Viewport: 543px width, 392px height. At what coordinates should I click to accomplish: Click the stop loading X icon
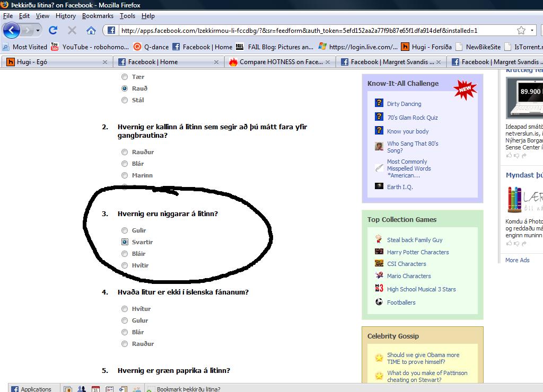[x=72, y=30]
